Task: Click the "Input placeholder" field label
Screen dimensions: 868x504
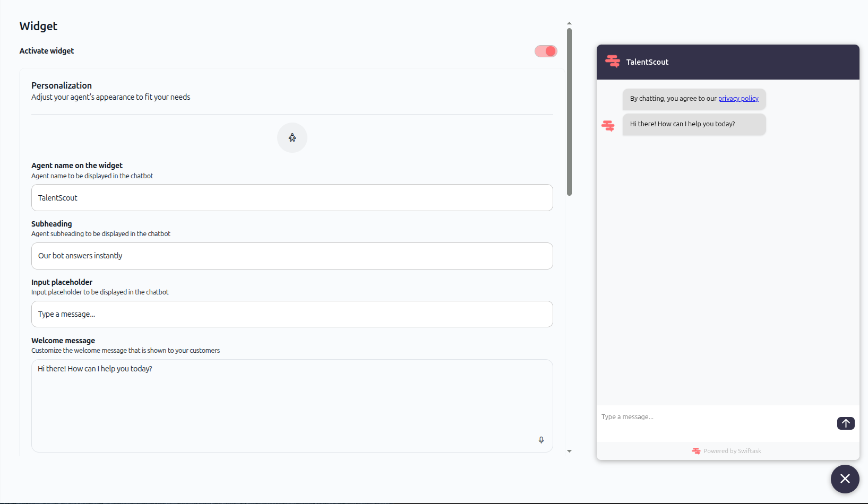Action: click(x=62, y=282)
